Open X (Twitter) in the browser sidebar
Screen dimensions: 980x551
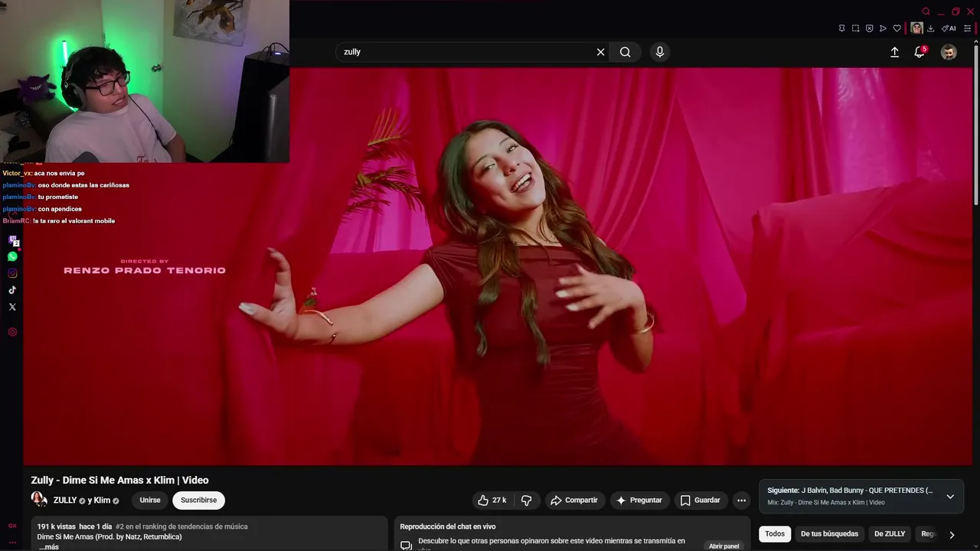click(12, 307)
